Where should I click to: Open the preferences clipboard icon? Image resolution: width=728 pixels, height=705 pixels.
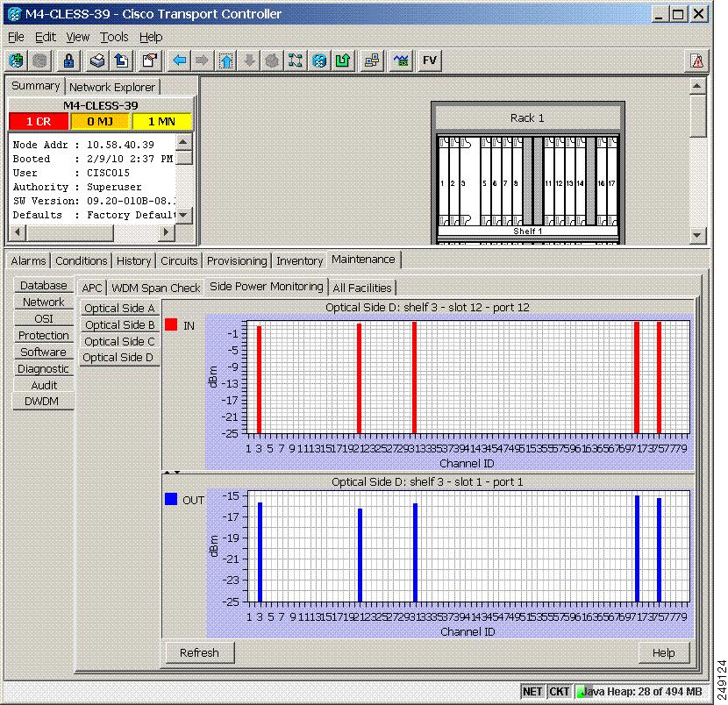tap(150, 61)
